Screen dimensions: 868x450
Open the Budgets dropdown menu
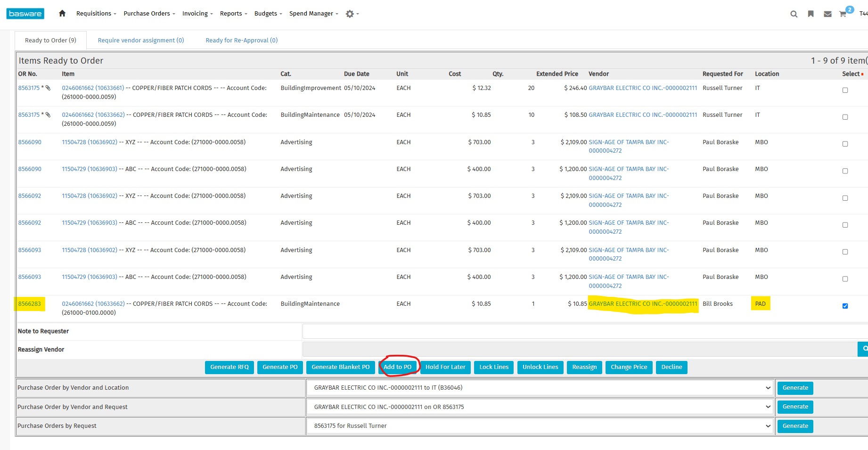coord(268,14)
